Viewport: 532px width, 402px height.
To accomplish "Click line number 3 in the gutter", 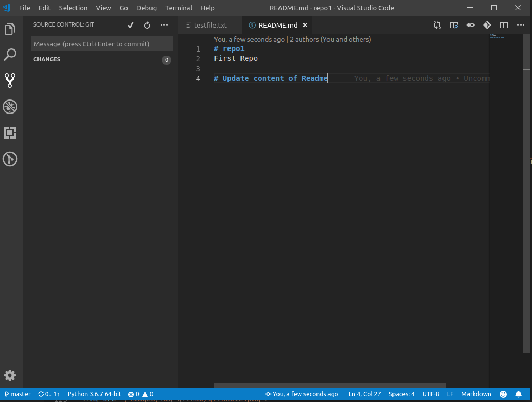I will [198, 69].
